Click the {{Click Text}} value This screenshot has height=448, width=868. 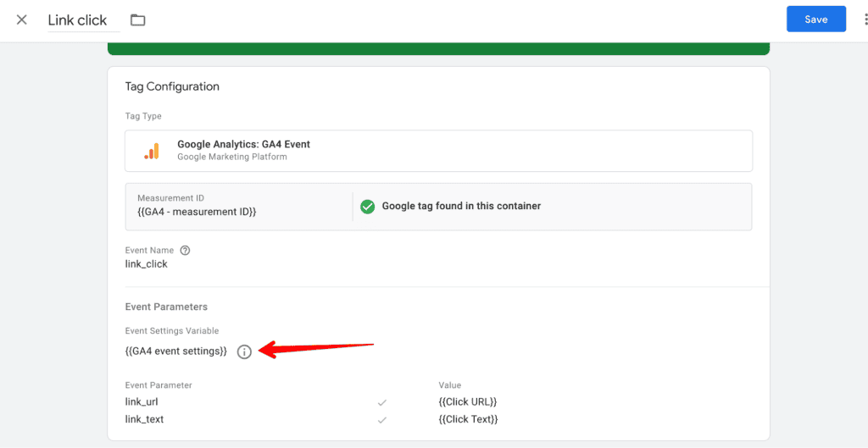click(468, 419)
